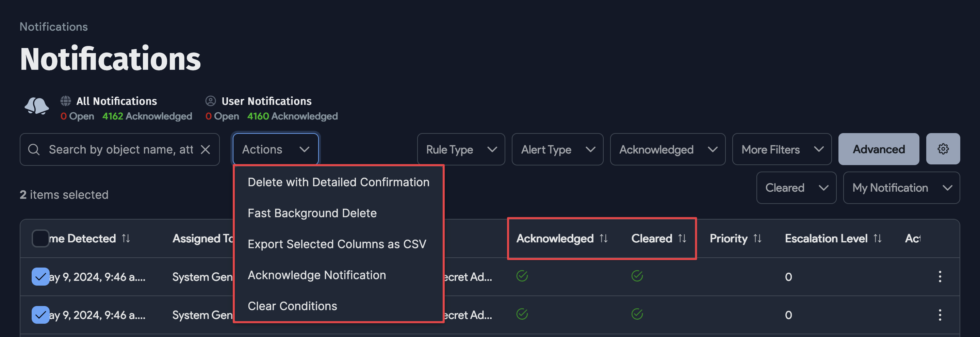
Task: Click the user icon beside User Notifications
Action: click(211, 101)
